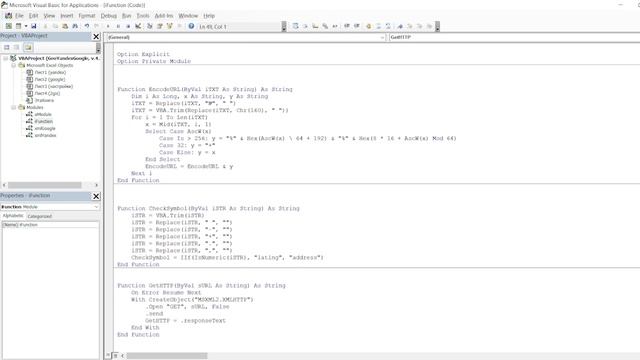Viewport: 640px width, 360px height.
Task: Close the Properties iFunction panel
Action: pyautogui.click(x=96, y=196)
